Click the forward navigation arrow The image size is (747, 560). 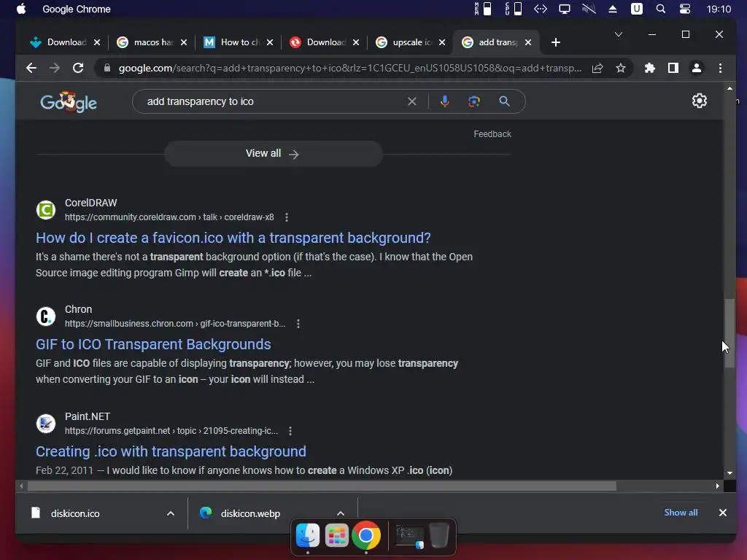[55, 68]
